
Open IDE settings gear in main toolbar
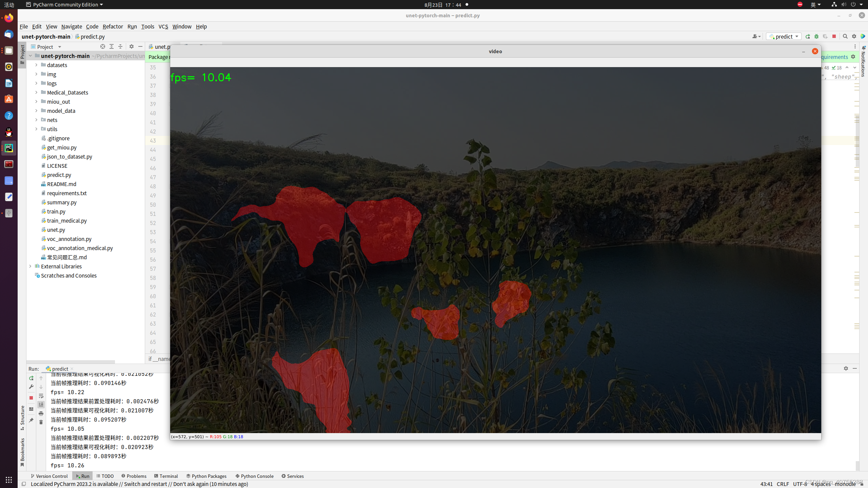click(x=854, y=37)
